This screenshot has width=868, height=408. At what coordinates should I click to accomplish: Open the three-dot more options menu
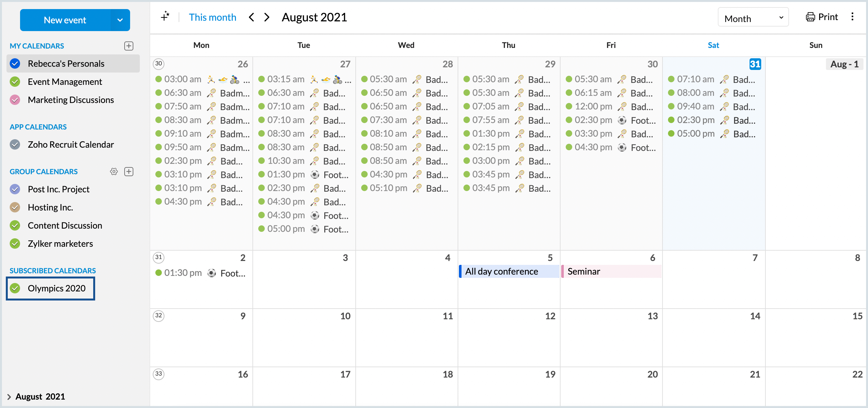[852, 17]
